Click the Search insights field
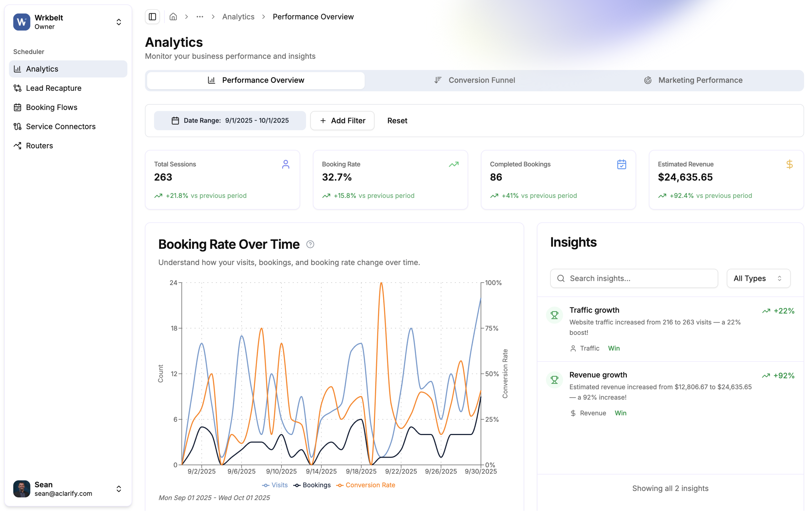Viewport: 812px width, 511px height. point(634,278)
